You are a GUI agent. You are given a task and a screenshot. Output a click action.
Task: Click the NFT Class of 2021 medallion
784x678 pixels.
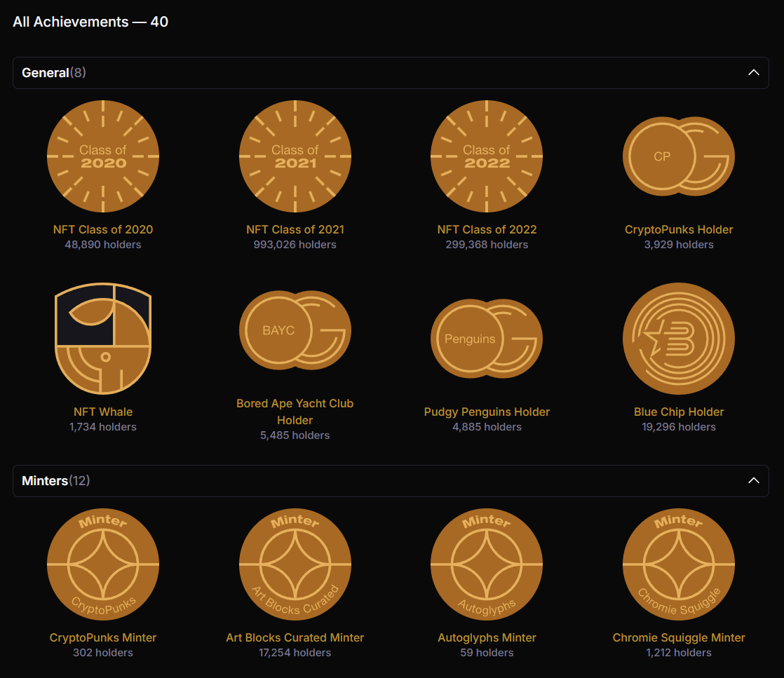[x=295, y=156]
